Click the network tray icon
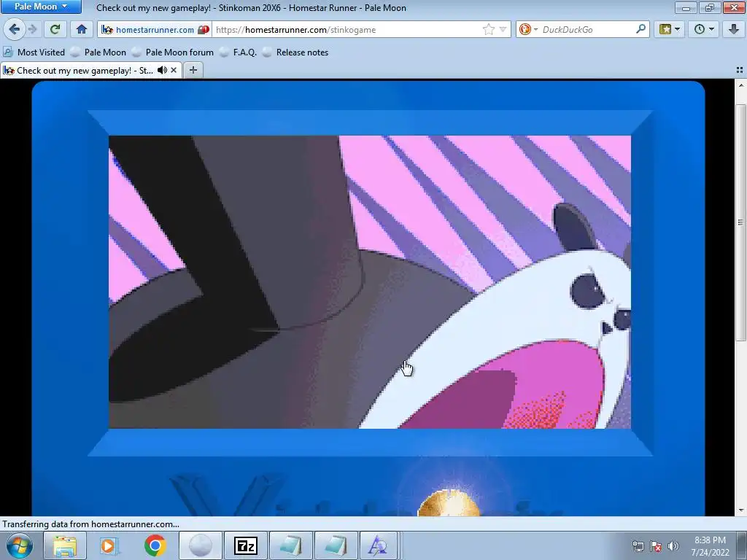The width and height of the screenshot is (747, 560). [x=638, y=546]
